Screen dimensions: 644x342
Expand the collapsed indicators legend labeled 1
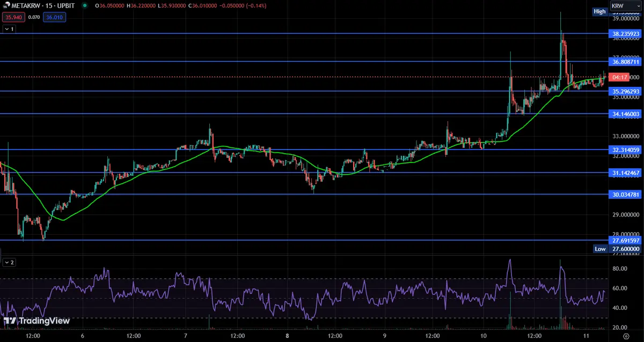[9, 29]
